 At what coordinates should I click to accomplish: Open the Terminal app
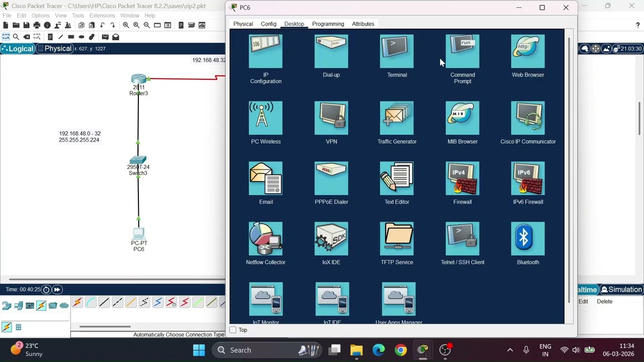pos(397,51)
